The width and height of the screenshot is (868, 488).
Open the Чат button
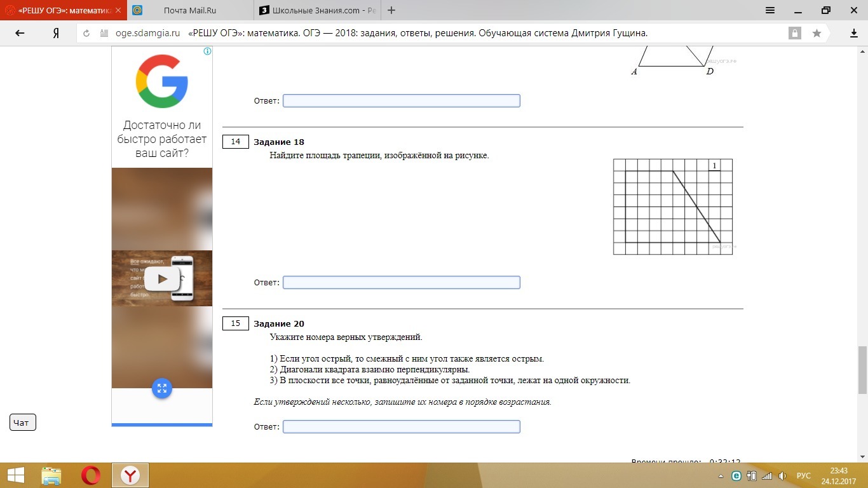pyautogui.click(x=22, y=423)
